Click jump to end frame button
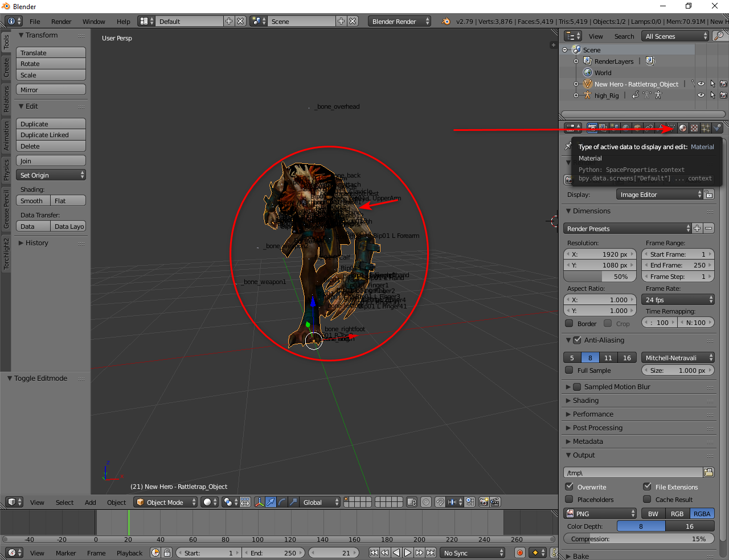 pos(431,553)
